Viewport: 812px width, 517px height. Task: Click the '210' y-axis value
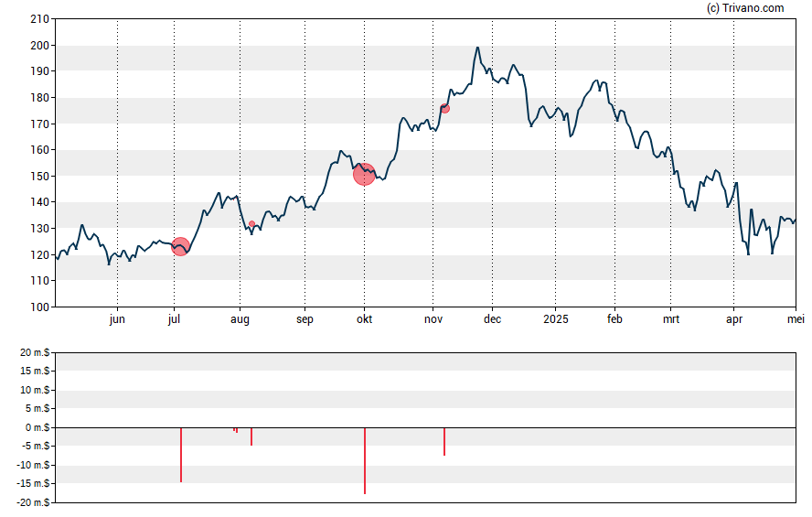[x=39, y=19]
